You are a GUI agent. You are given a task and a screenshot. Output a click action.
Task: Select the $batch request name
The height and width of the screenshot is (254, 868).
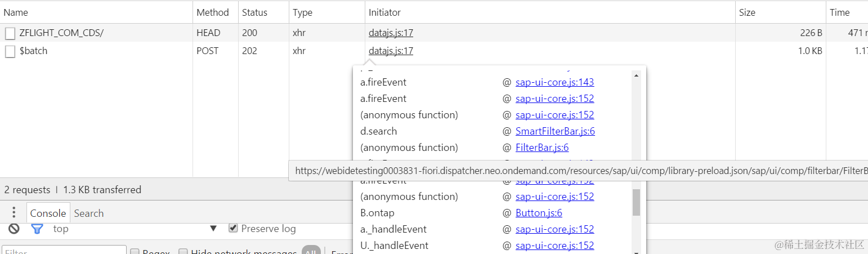point(33,51)
